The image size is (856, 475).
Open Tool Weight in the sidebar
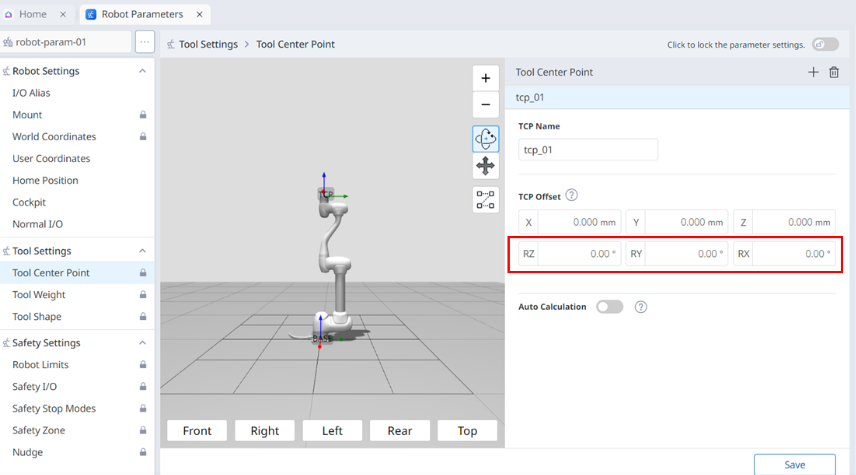tap(39, 295)
